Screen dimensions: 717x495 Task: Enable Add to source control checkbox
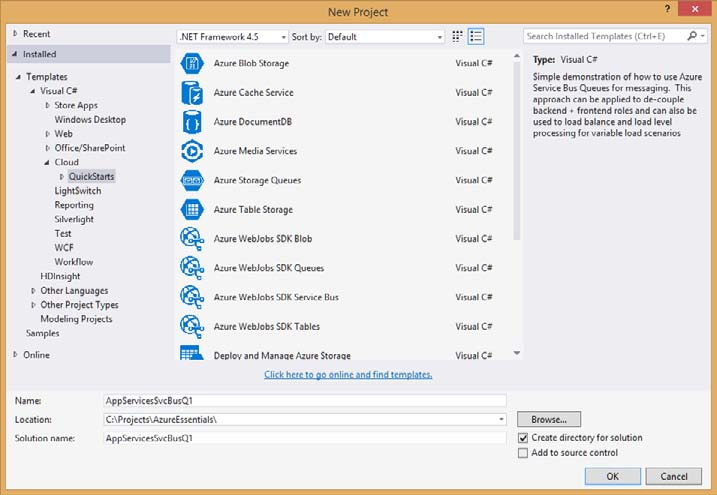[x=523, y=453]
